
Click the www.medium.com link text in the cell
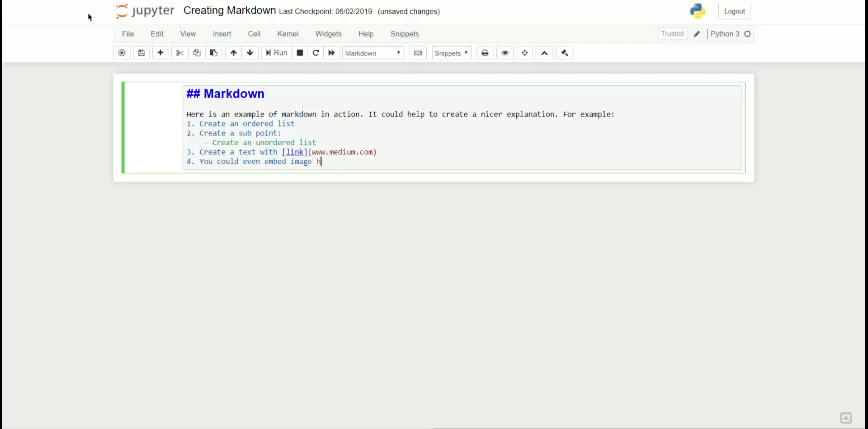pyautogui.click(x=342, y=152)
